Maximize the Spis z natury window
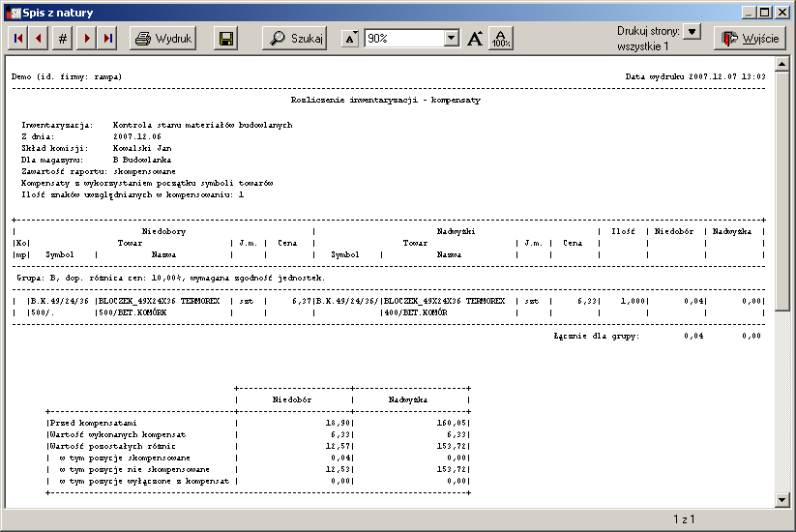This screenshot has height=532, width=796. point(764,13)
